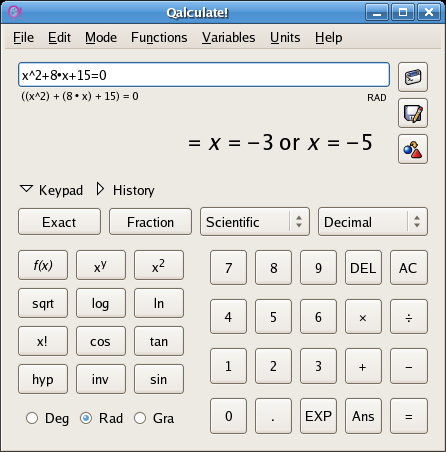
Task: Click the Qalculate! app icon in title bar
Action: [15, 13]
